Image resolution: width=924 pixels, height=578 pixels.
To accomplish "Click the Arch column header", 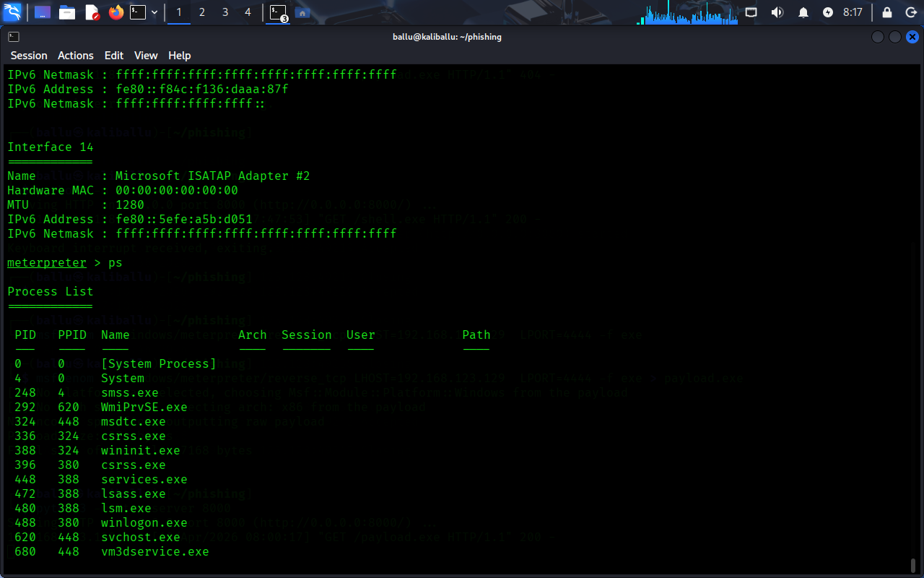I will click(253, 335).
